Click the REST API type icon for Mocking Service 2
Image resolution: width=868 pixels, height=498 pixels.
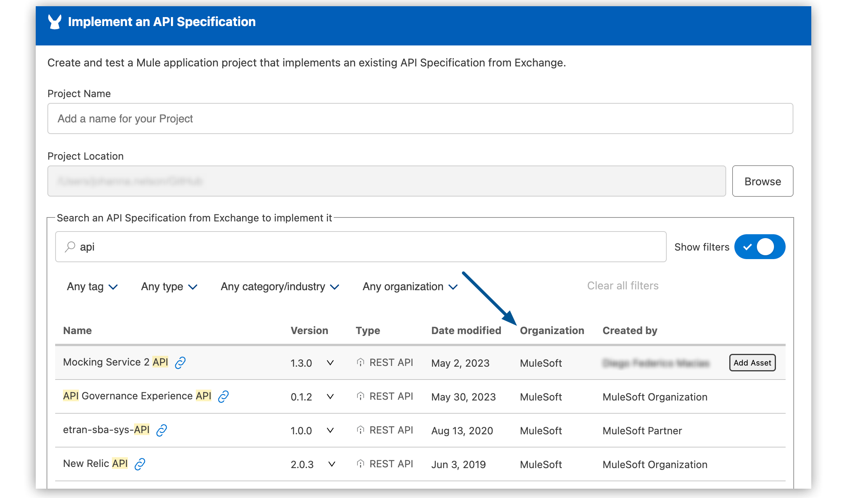360,362
